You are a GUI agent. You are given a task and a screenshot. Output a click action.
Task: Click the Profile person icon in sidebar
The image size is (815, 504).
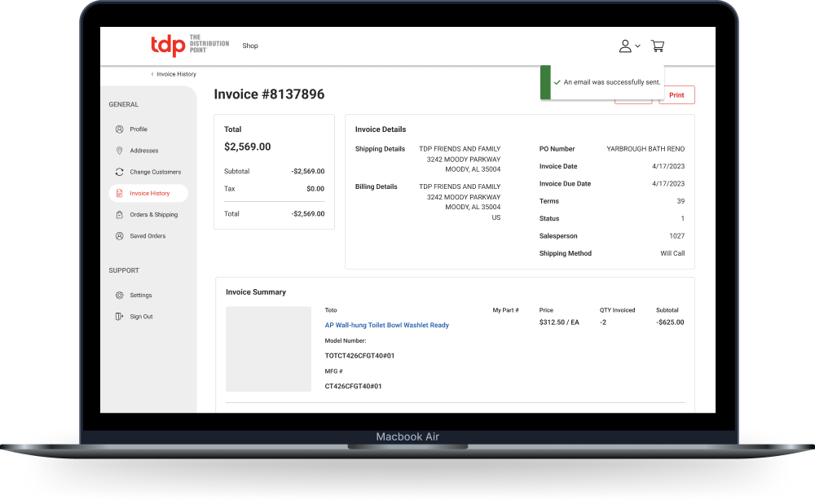coord(119,129)
